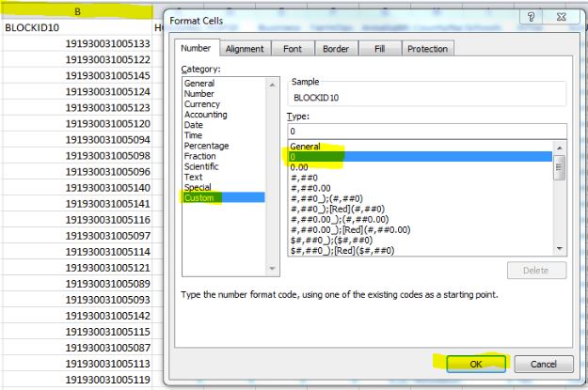Screen dimensions: 588x390
Task: Select the column B header
Action: pos(77,12)
